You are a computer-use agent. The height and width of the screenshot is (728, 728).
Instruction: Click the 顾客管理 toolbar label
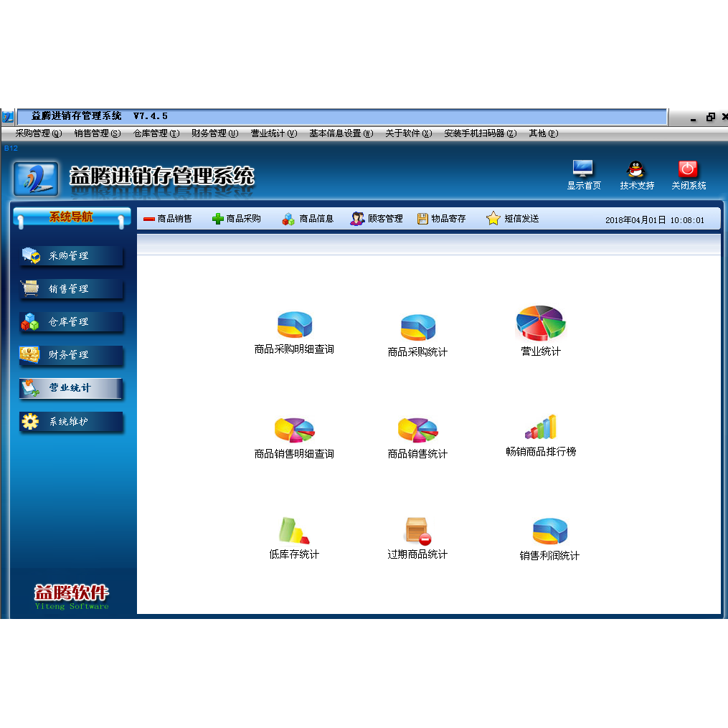pyautogui.click(x=385, y=219)
